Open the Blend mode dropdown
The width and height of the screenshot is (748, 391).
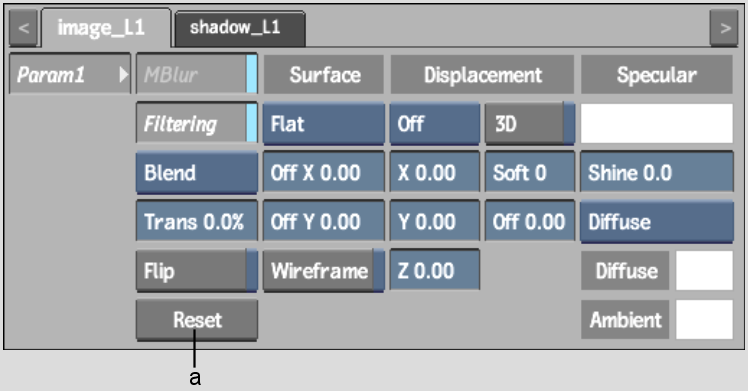(x=197, y=173)
